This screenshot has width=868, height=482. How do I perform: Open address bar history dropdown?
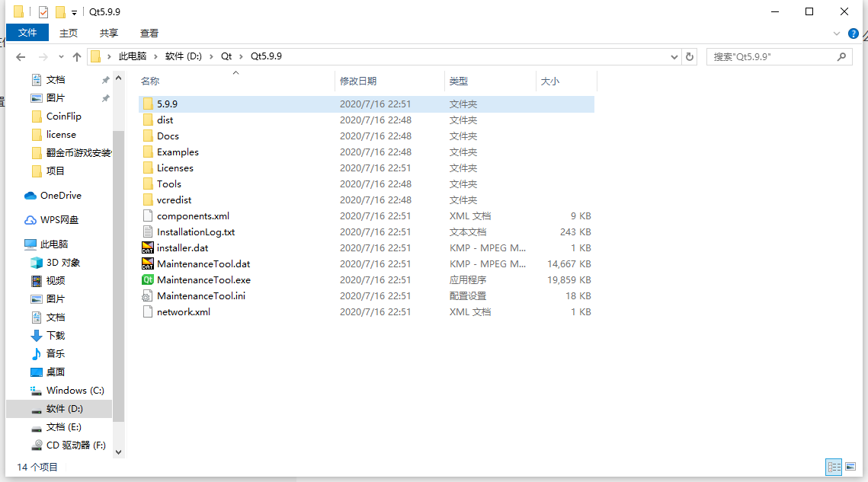tap(674, 56)
